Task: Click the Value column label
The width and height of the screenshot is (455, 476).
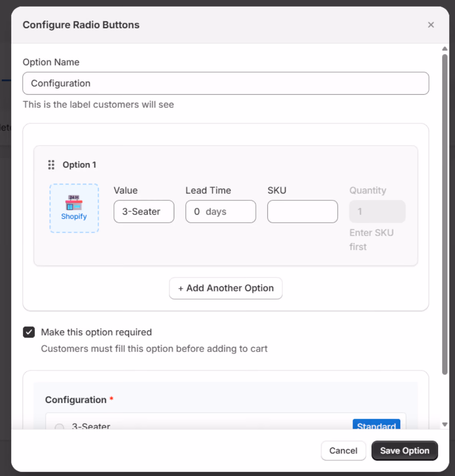Action: pos(125,190)
